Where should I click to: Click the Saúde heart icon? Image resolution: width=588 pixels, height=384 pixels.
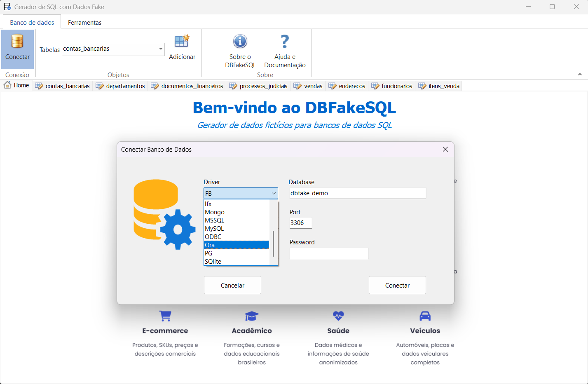(x=338, y=316)
